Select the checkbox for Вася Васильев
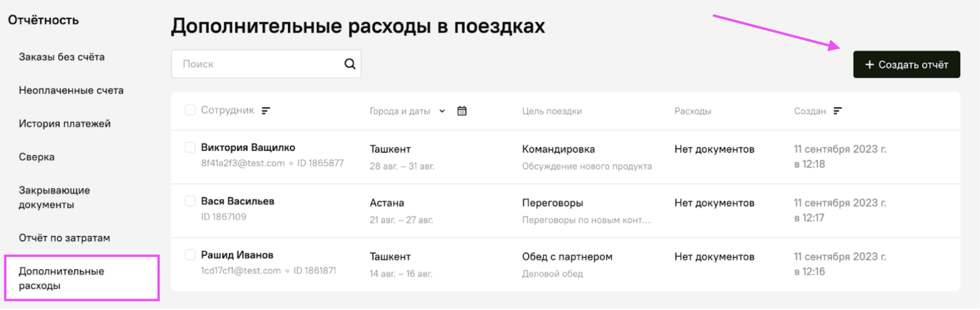 tap(190, 201)
